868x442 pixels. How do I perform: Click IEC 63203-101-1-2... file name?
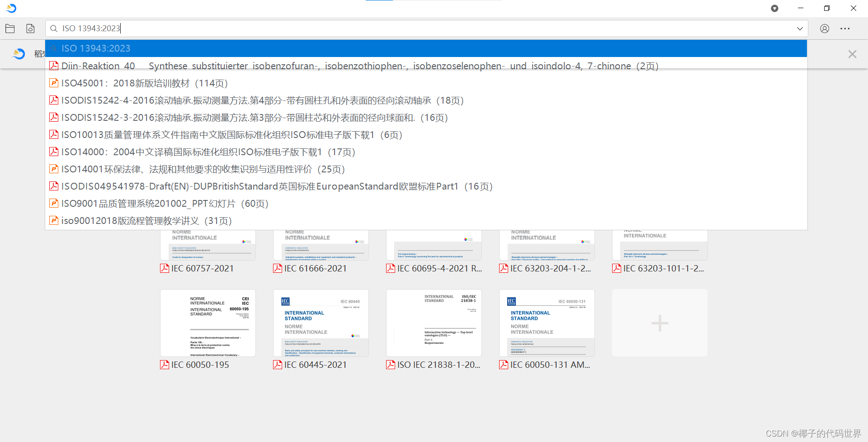(x=664, y=268)
